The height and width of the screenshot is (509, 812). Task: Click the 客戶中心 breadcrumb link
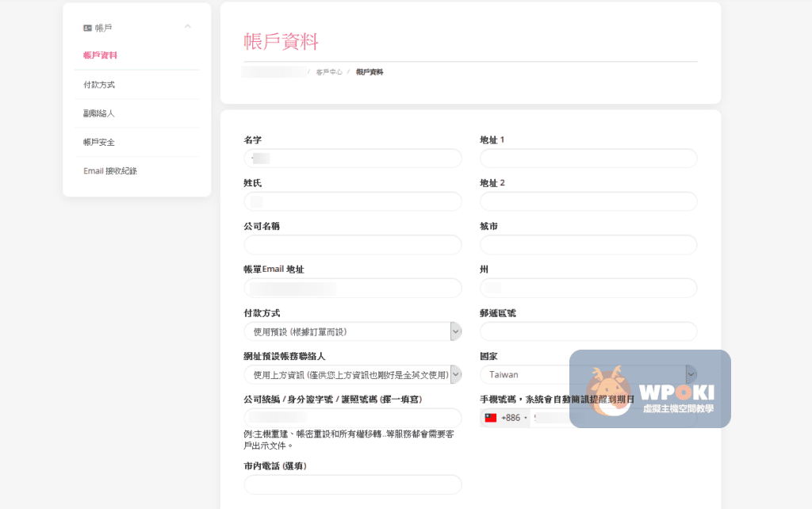point(329,72)
